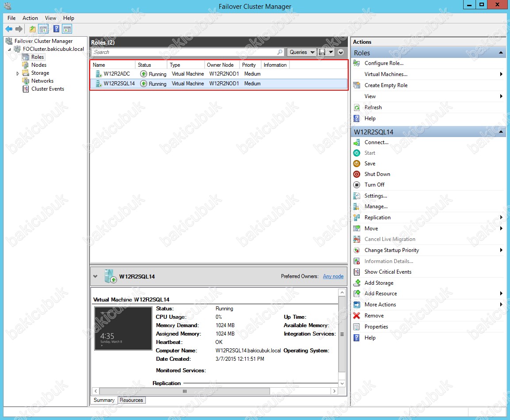Click the Properties icon in Actions
Viewport: 510px width, 420px height.
tap(357, 327)
